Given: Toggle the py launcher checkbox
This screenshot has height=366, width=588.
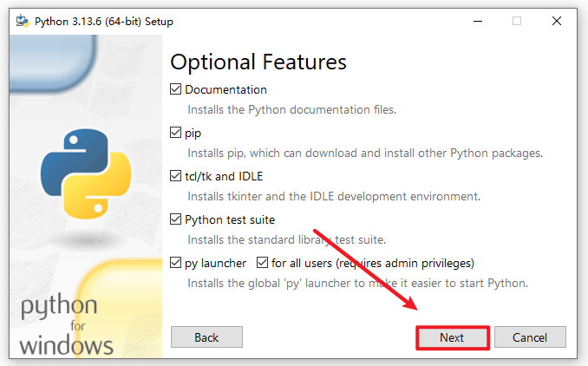Looking at the screenshot, I should pyautogui.click(x=177, y=263).
